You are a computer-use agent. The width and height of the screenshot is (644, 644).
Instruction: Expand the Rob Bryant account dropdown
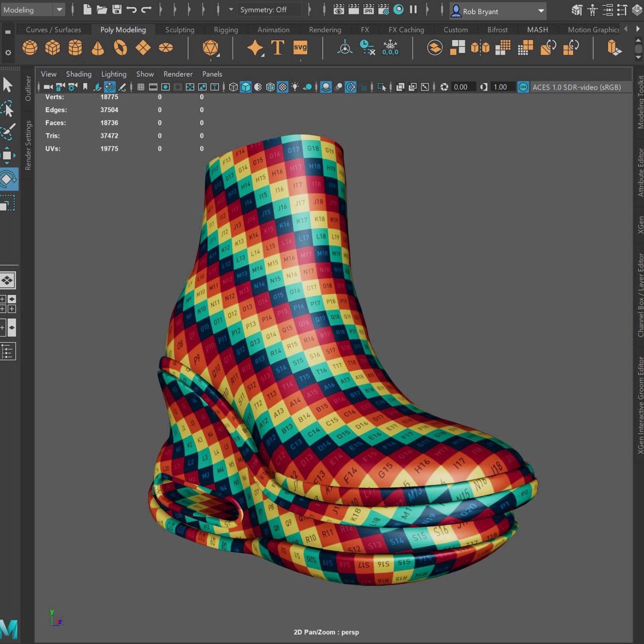pyautogui.click(x=541, y=11)
